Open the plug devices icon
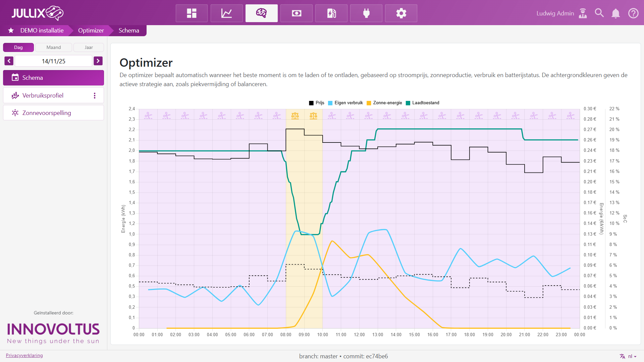 366,13
